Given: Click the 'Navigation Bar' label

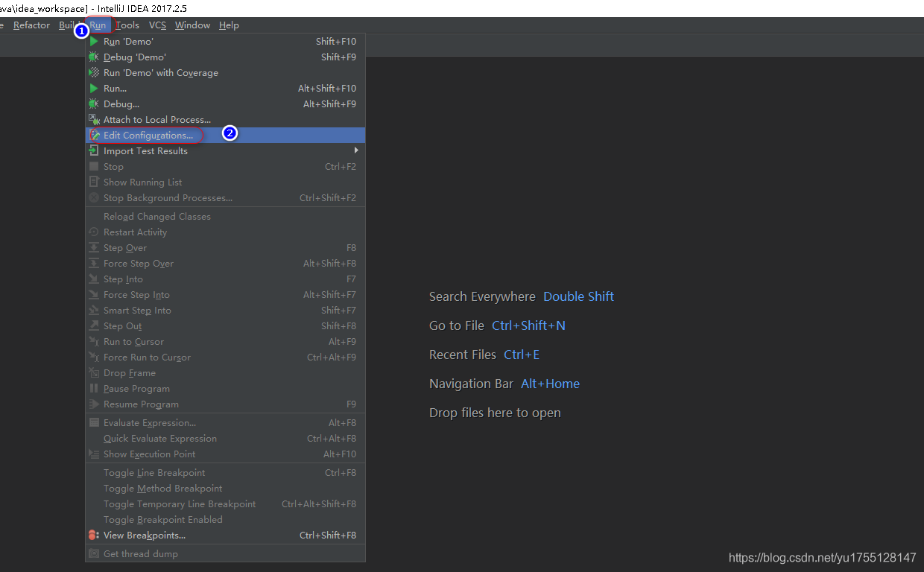Looking at the screenshot, I should (471, 384).
